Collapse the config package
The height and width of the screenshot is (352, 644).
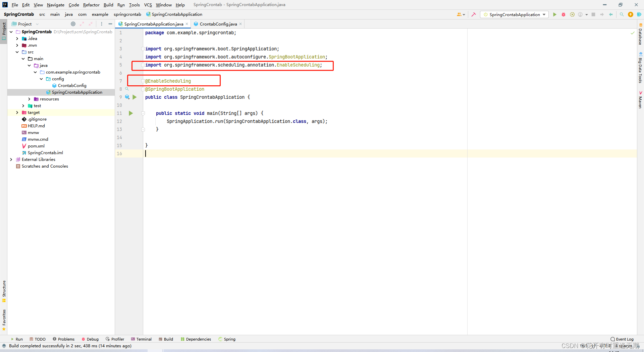(41, 79)
